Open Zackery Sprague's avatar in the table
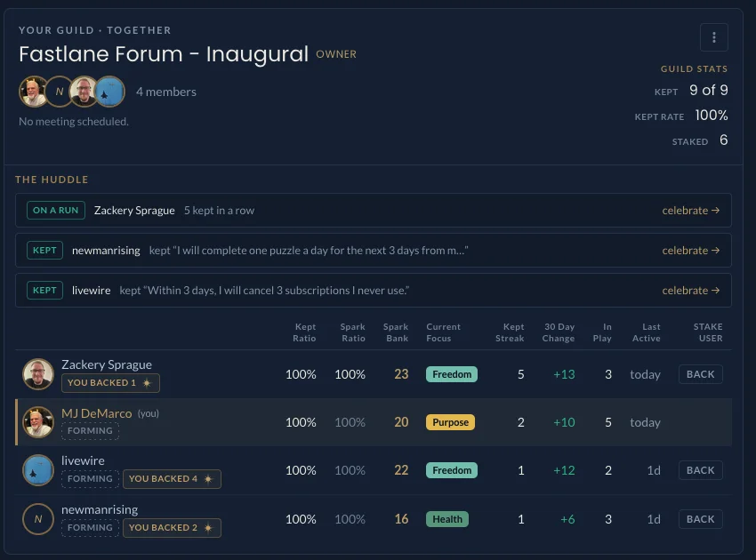Image resolution: width=756 pixels, height=560 pixels. (38, 374)
